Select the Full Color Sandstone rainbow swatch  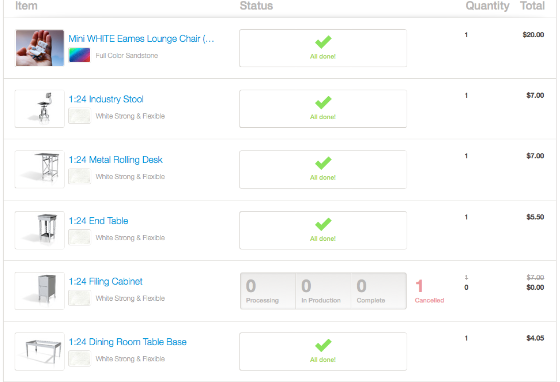point(79,55)
